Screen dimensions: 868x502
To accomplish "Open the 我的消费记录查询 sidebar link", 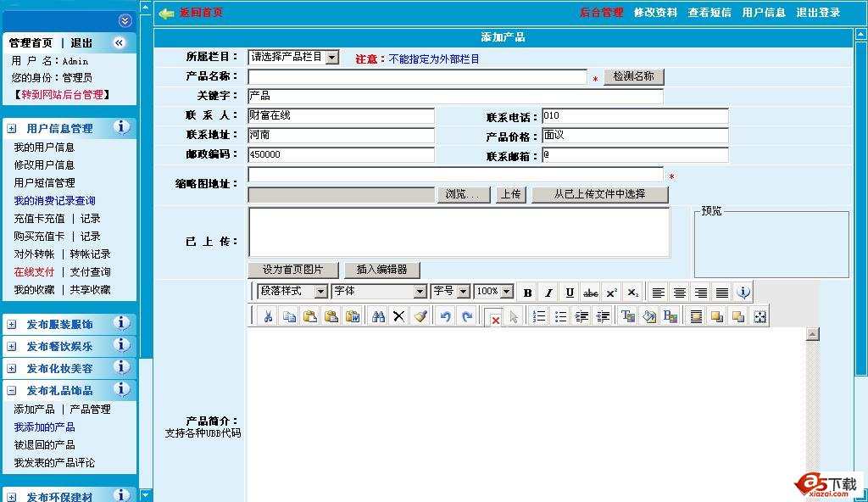I will coord(54,201).
